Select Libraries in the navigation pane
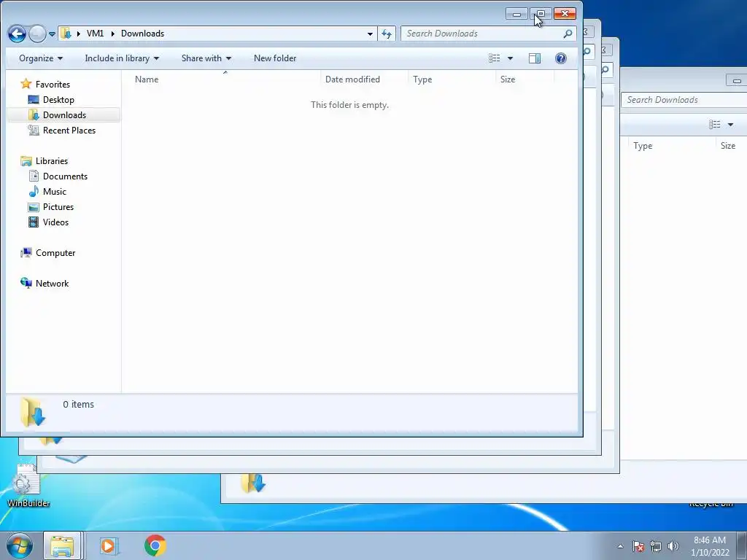Image resolution: width=747 pixels, height=560 pixels. click(52, 161)
